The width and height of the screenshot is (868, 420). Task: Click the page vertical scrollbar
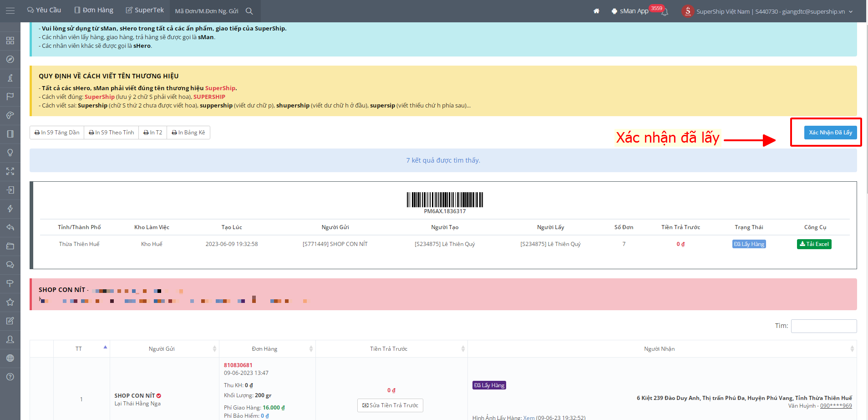tap(866, 109)
